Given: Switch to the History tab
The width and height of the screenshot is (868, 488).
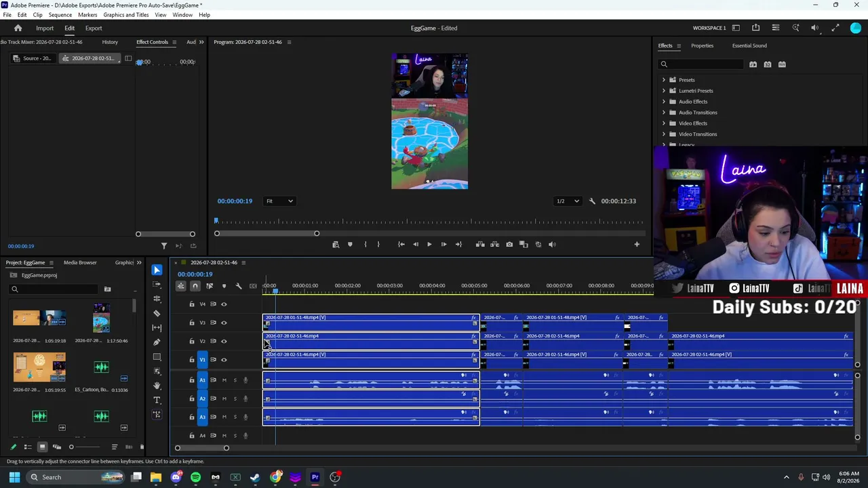Looking at the screenshot, I should (110, 42).
